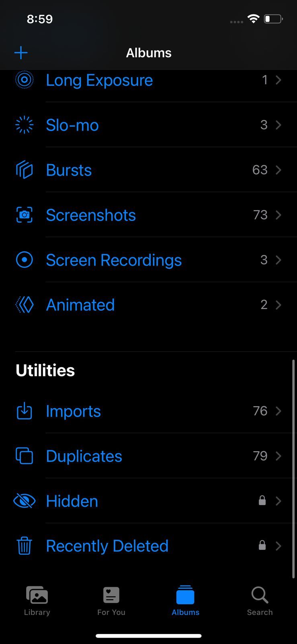
Task: Expand Imports via its right chevron
Action: (x=278, y=411)
